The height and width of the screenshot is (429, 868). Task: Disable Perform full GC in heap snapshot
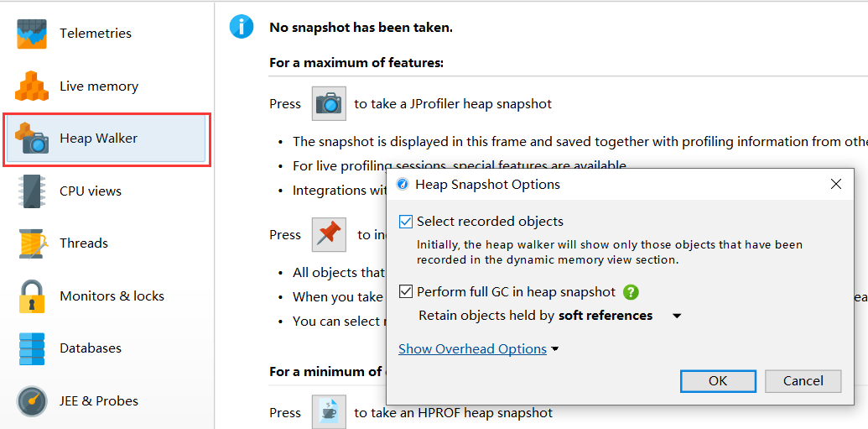[x=407, y=292]
